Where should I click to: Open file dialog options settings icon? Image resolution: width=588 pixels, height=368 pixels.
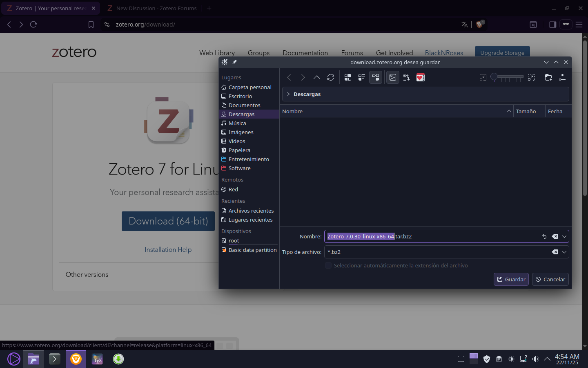(562, 77)
